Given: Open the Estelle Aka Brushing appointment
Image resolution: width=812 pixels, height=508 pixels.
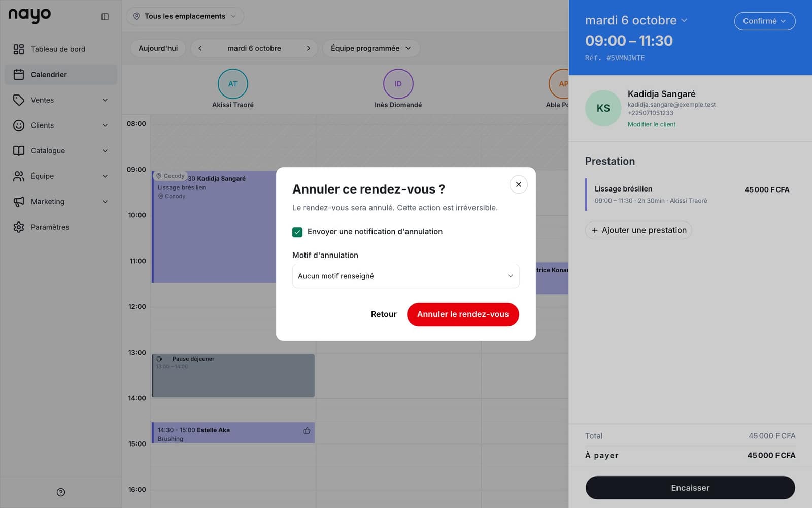Looking at the screenshot, I should coord(233,433).
